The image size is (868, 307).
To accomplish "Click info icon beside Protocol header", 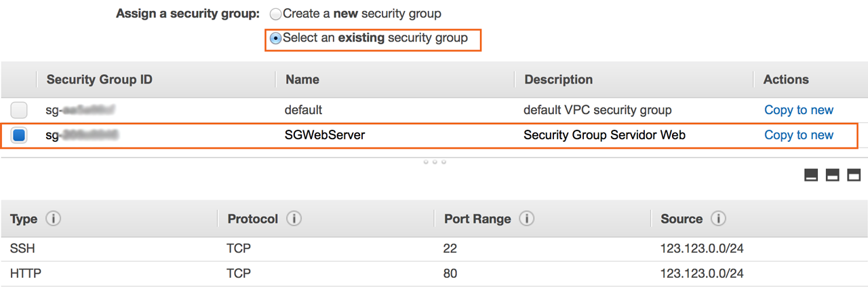I will coord(294,219).
